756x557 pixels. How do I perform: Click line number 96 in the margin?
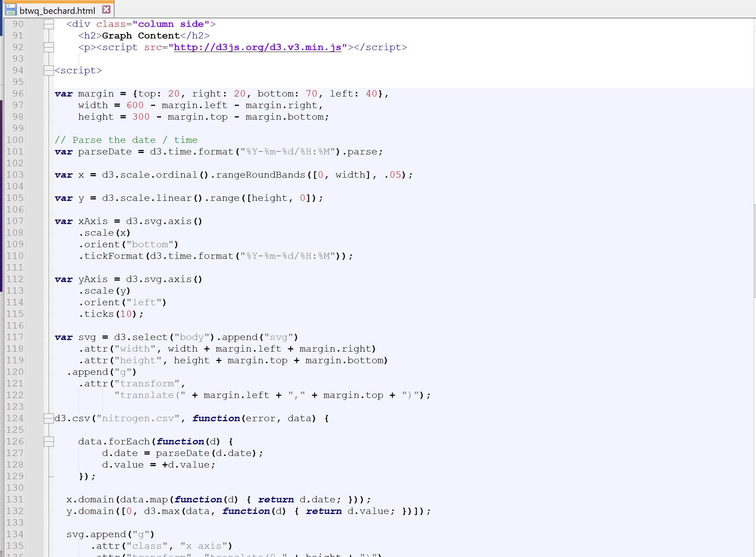[x=17, y=94]
